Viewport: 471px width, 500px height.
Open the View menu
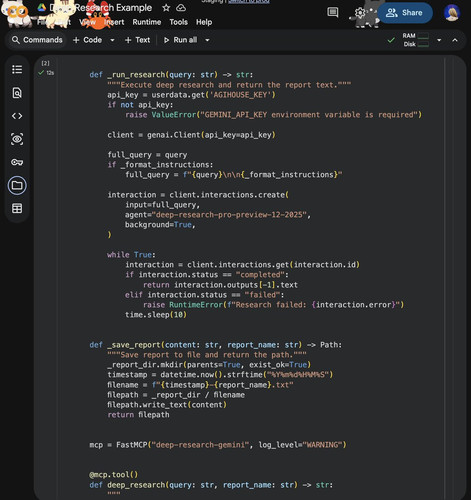coord(87,22)
